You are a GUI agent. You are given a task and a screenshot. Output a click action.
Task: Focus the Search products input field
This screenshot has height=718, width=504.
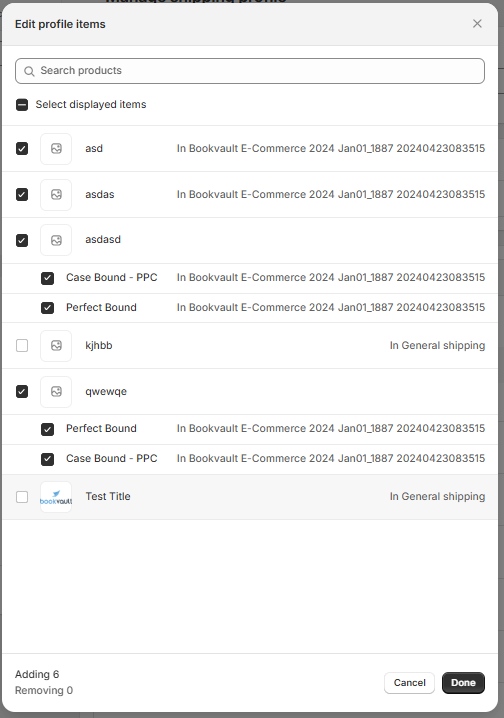tap(250, 71)
